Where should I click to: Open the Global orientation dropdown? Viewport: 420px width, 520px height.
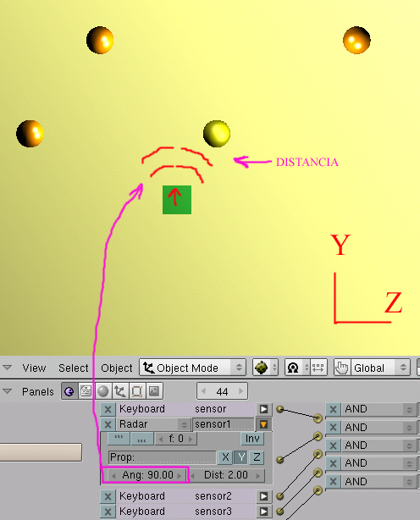tap(380, 368)
